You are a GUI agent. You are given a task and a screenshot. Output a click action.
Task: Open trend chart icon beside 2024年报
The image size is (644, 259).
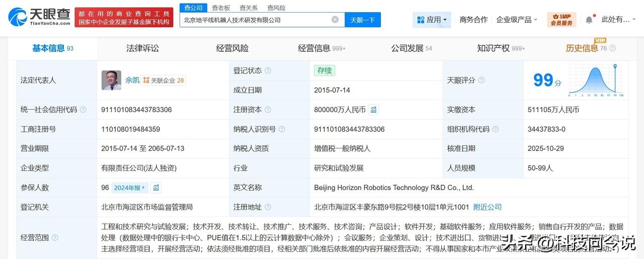(x=156, y=188)
